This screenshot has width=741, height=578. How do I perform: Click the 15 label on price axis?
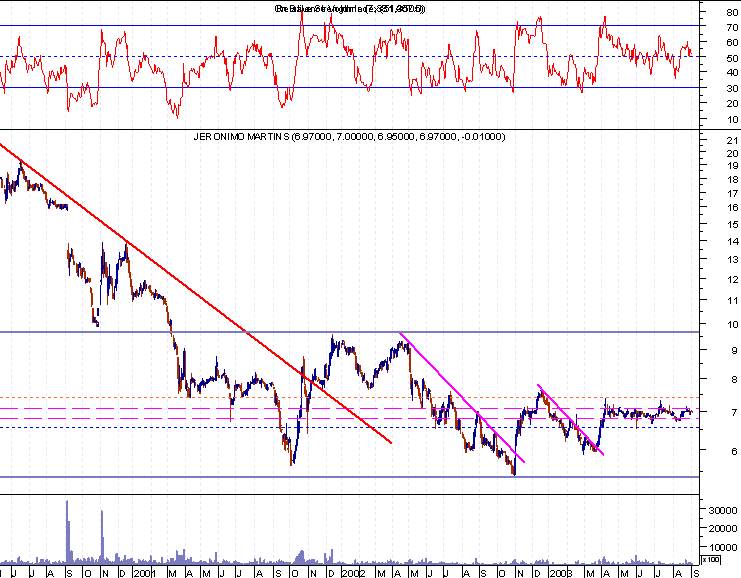click(732, 225)
